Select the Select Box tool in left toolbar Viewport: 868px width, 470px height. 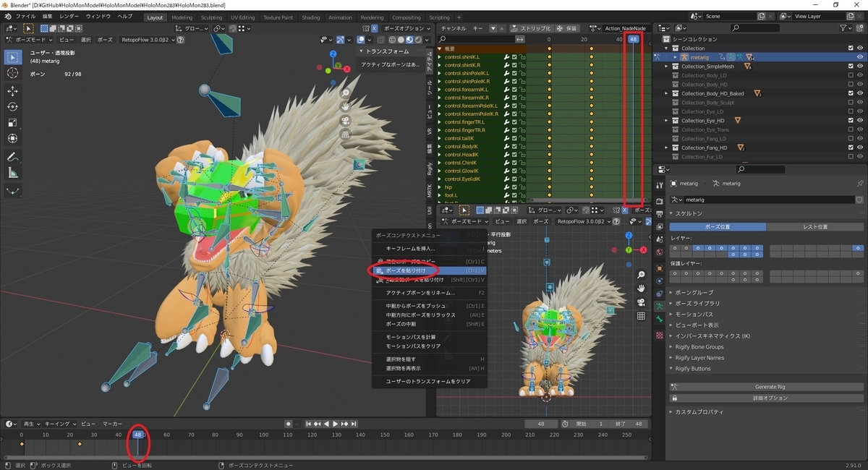pos(13,57)
